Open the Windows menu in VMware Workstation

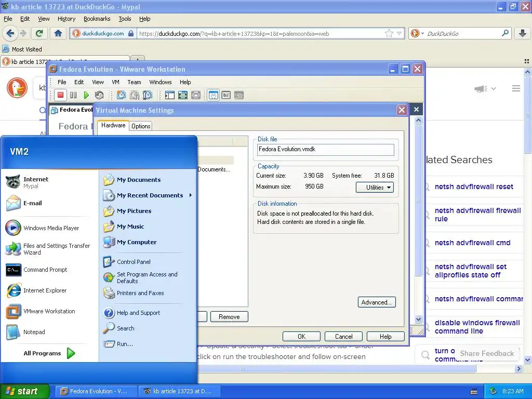click(161, 82)
